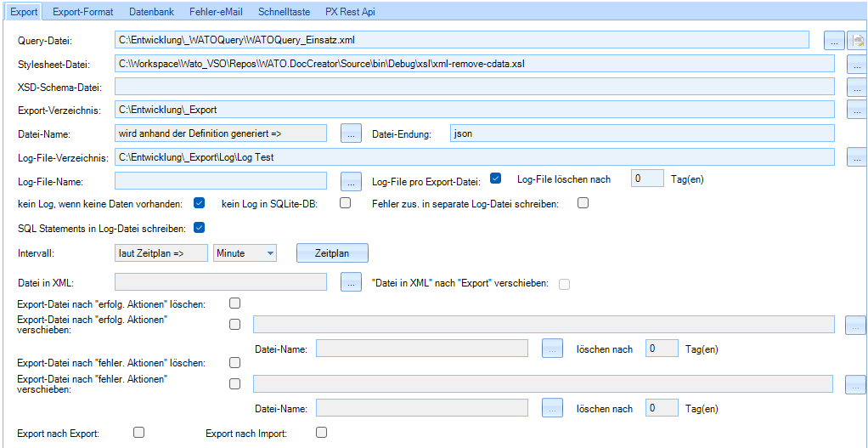Image resolution: width=868 pixels, height=448 pixels.
Task: Uncheck SQL Statements in Log-Datei schreiben
Action: point(200,227)
